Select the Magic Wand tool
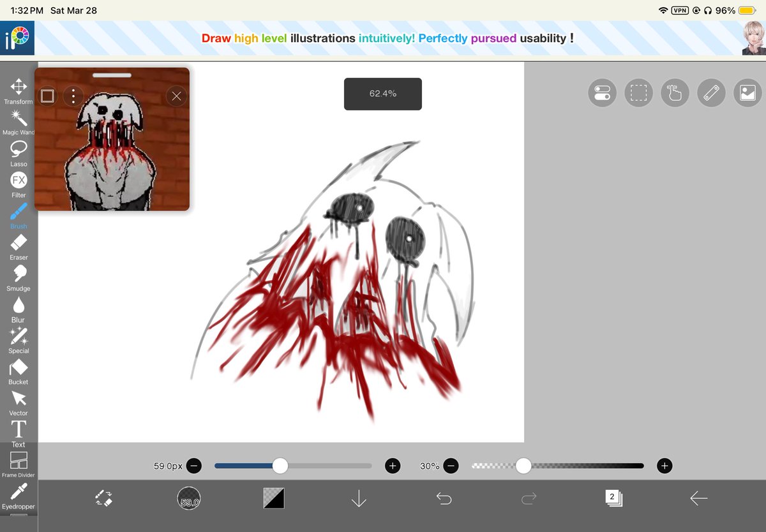This screenshot has width=766, height=532. pos(19,122)
